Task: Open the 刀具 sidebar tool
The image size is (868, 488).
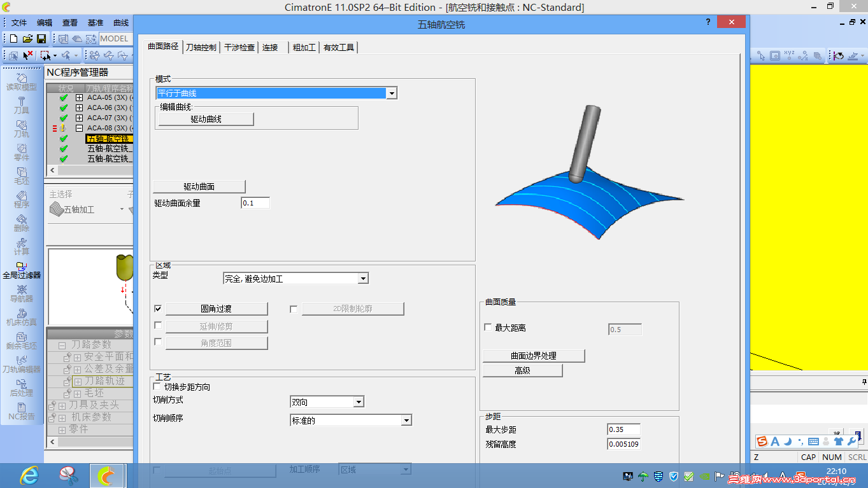Action: (x=22, y=106)
